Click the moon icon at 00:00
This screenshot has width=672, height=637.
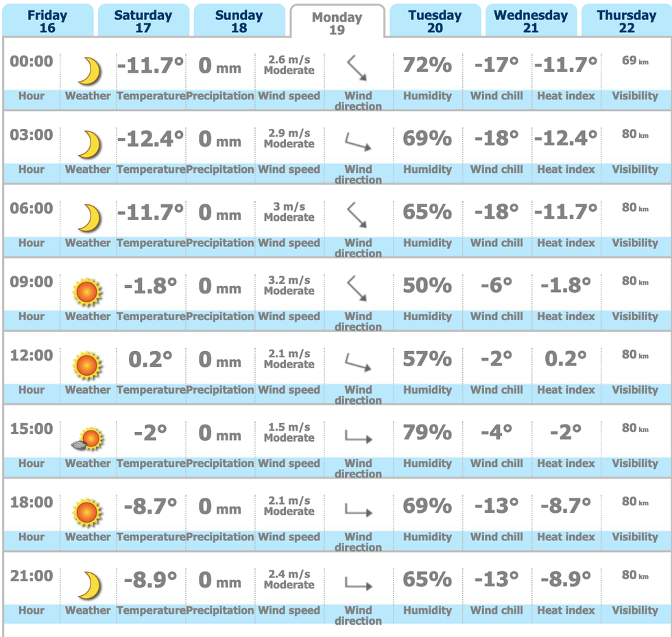point(89,71)
